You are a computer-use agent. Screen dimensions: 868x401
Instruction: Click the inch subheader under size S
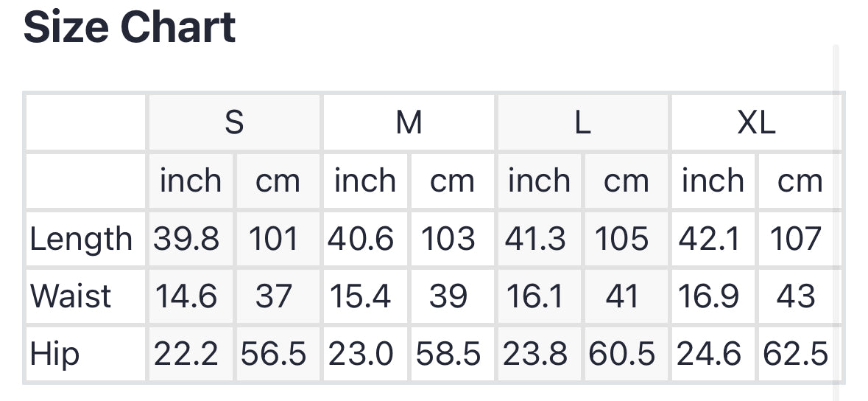(191, 181)
